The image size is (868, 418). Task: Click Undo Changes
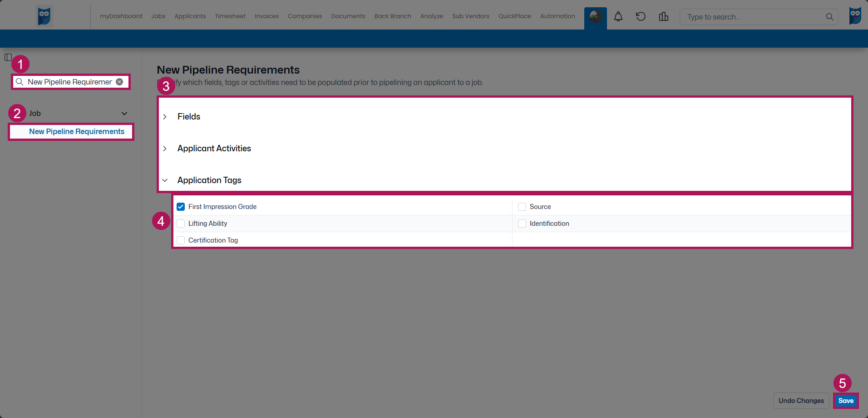tap(801, 401)
